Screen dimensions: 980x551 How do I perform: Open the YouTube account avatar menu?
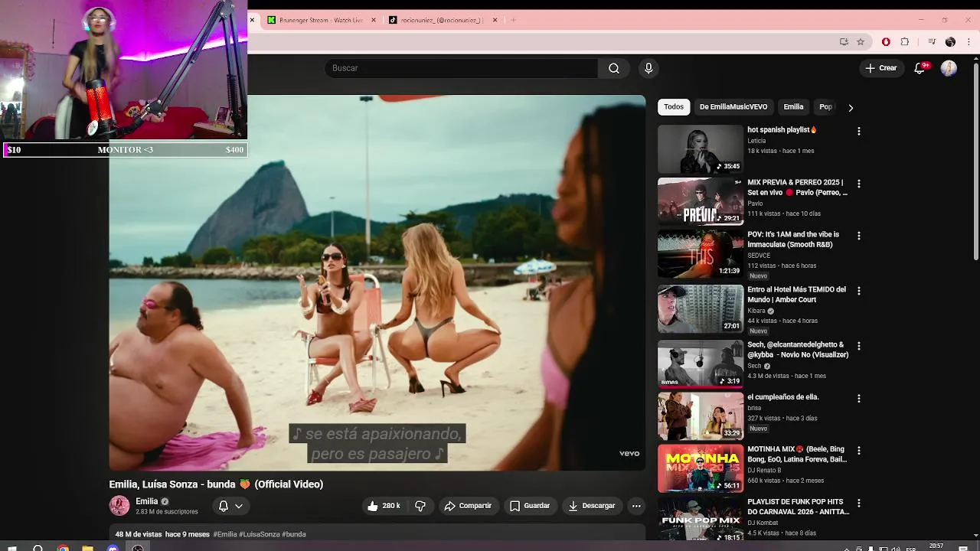(x=949, y=68)
